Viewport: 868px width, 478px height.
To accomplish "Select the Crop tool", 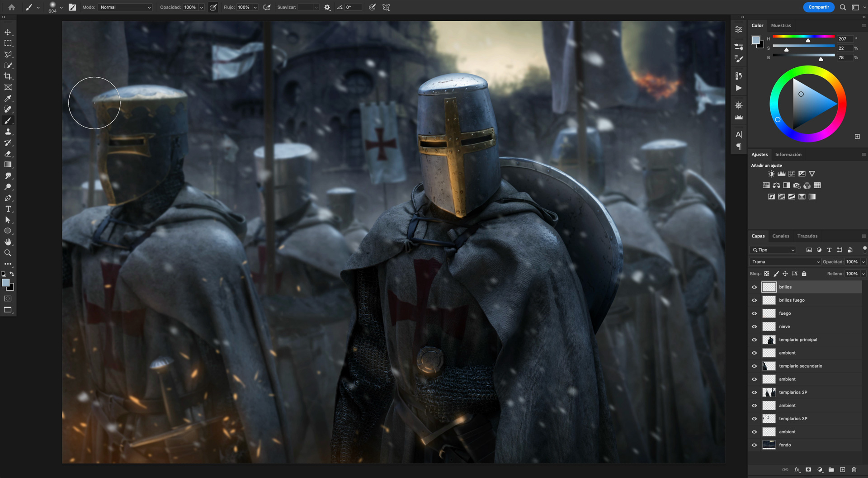I will [8, 76].
